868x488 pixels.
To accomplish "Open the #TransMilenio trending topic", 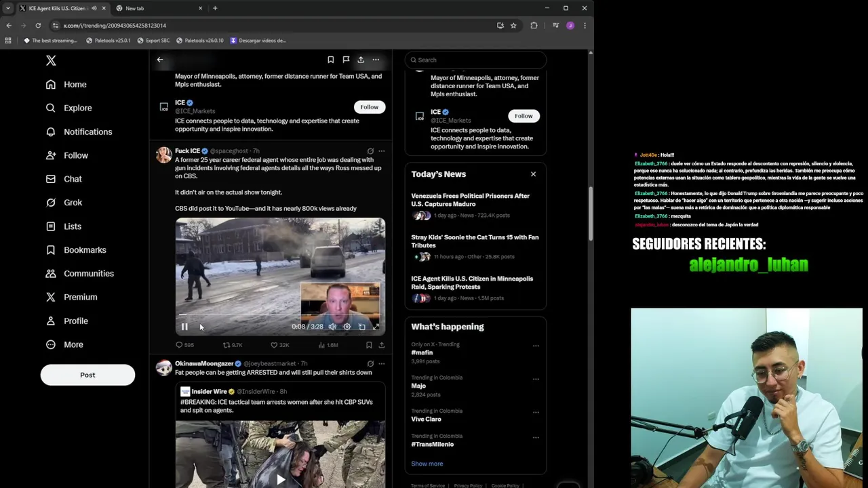I will (x=433, y=444).
